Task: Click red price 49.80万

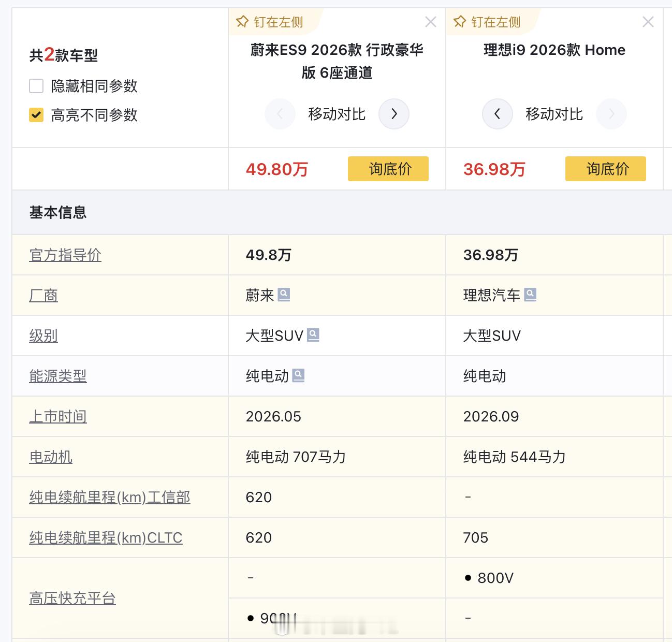Action: 277,169
